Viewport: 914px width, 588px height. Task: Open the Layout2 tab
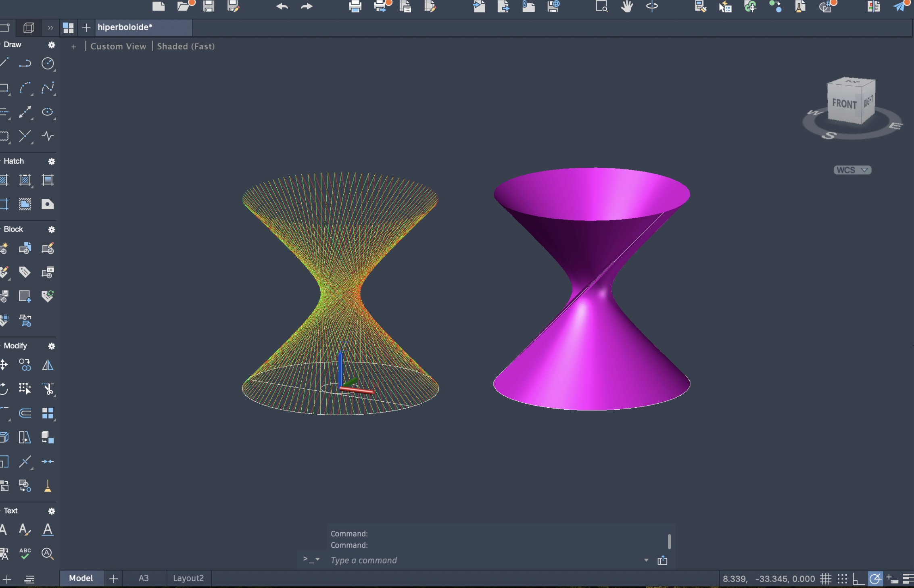pos(188,578)
